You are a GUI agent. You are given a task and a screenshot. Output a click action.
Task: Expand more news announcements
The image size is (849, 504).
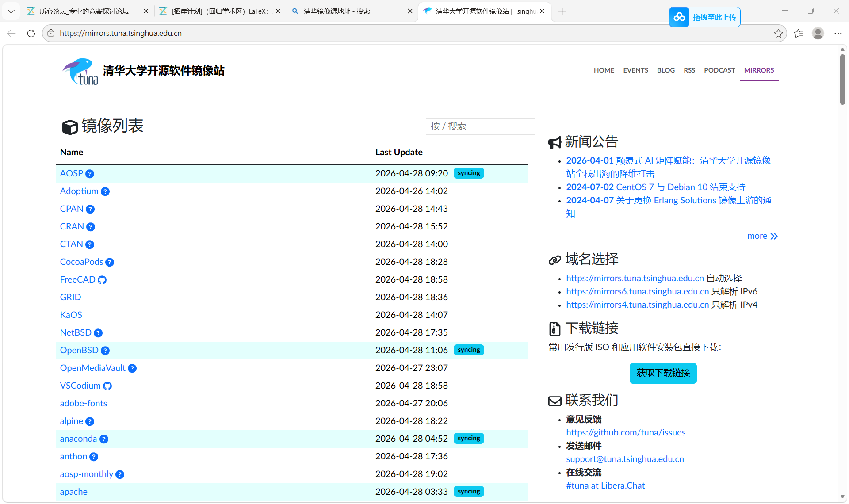(x=762, y=236)
